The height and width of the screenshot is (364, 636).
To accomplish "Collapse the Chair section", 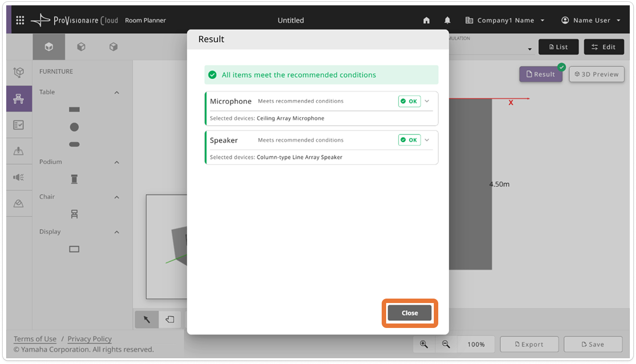I will 117,197.
